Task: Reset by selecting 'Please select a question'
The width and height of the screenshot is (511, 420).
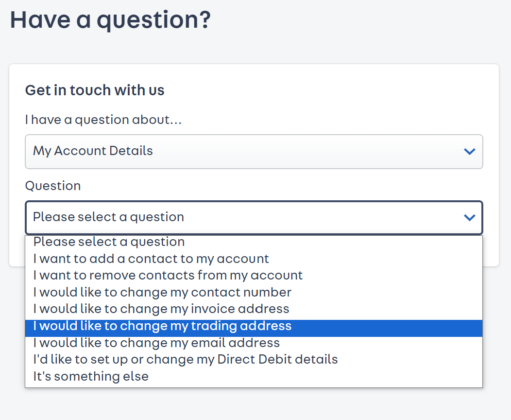Action: click(109, 242)
